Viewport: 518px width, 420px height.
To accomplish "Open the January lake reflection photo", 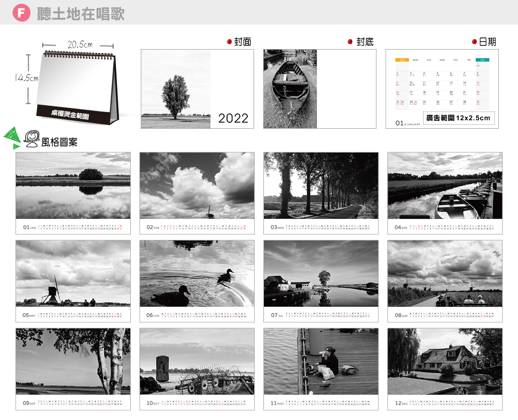I will pos(73,186).
